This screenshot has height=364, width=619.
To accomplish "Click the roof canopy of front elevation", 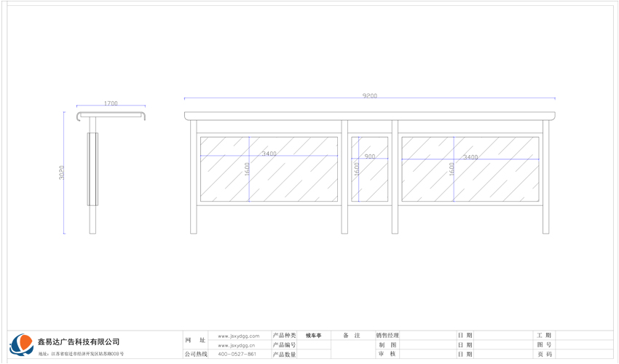I will pyautogui.click(x=370, y=116).
